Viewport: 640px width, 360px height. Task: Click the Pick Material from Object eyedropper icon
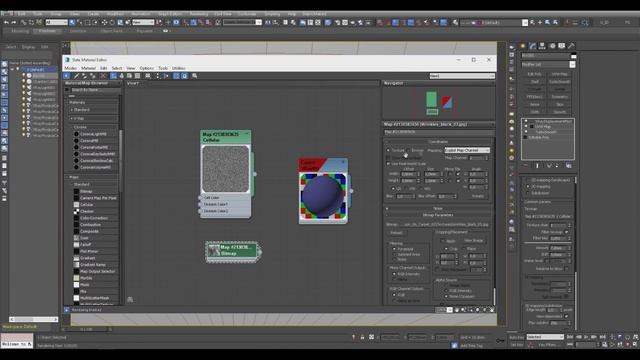coord(76,76)
